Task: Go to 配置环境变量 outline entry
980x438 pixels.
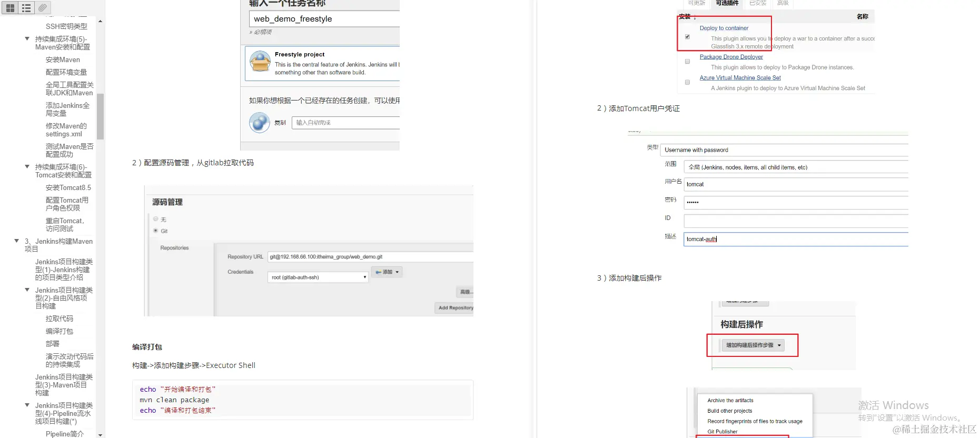Action: click(x=66, y=72)
